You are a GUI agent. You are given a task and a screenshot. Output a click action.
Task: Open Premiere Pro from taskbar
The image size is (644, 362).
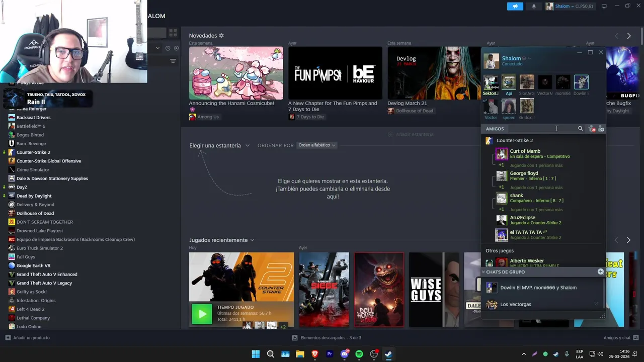pyautogui.click(x=330, y=354)
